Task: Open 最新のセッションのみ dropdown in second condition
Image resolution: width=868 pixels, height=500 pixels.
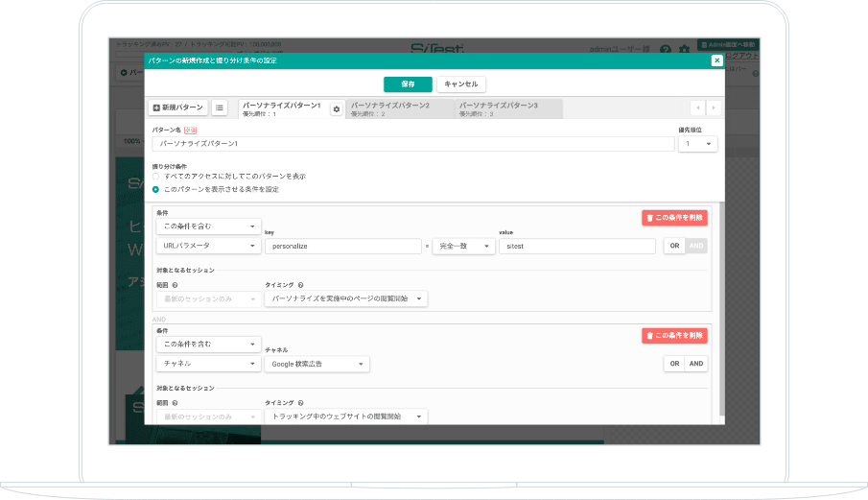Action: tap(209, 417)
